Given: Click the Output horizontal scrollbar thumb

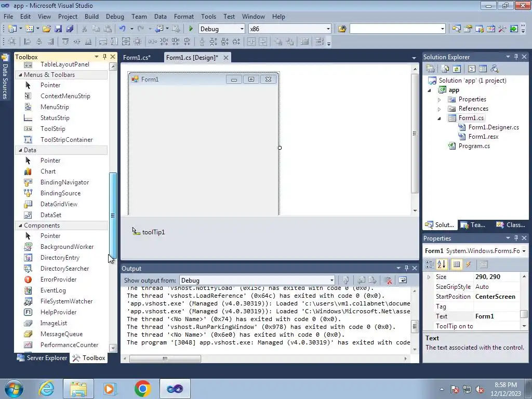Looking at the screenshot, I should click(x=165, y=358).
